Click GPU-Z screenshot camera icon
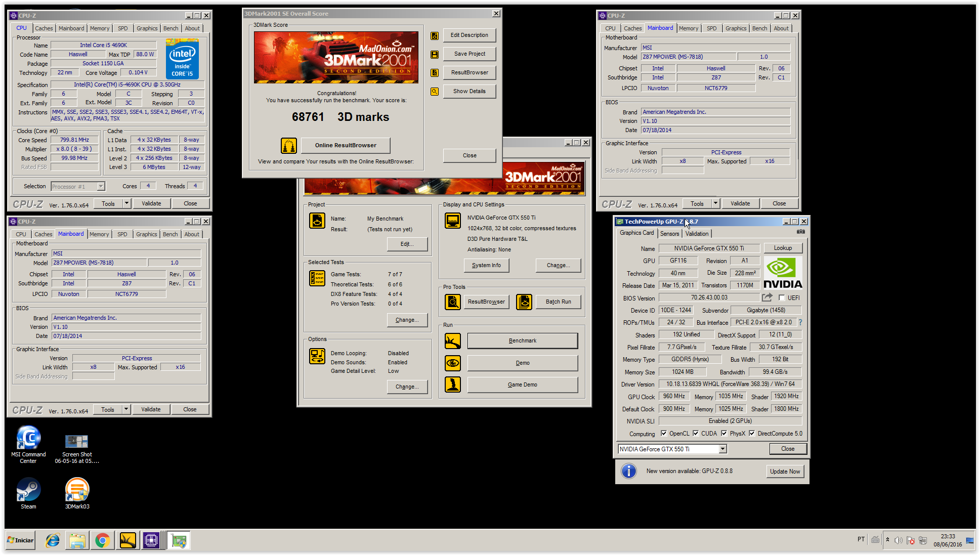The height and width of the screenshot is (555, 980). tap(800, 232)
